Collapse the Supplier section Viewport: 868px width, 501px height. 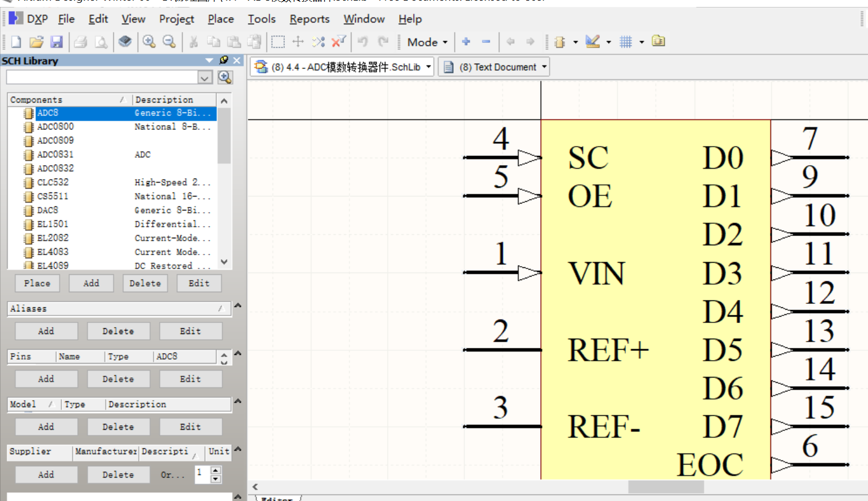(x=237, y=449)
